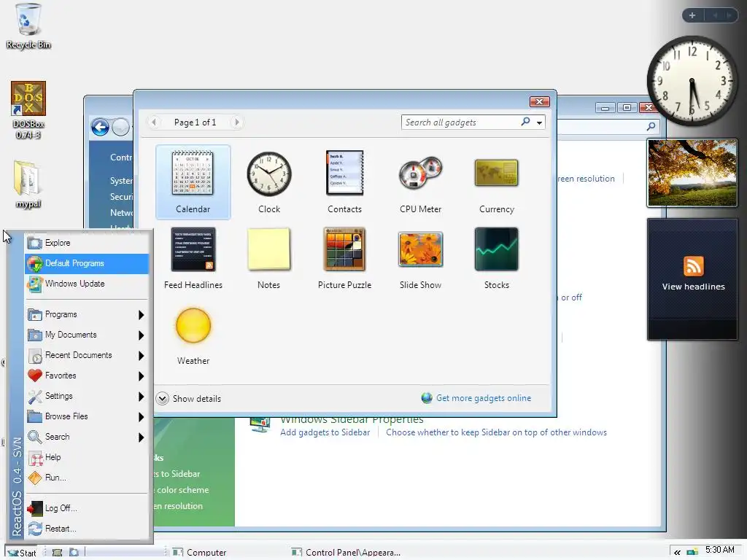Click the Recycle Bin desktop icon
747x560 pixels.
(x=28, y=26)
